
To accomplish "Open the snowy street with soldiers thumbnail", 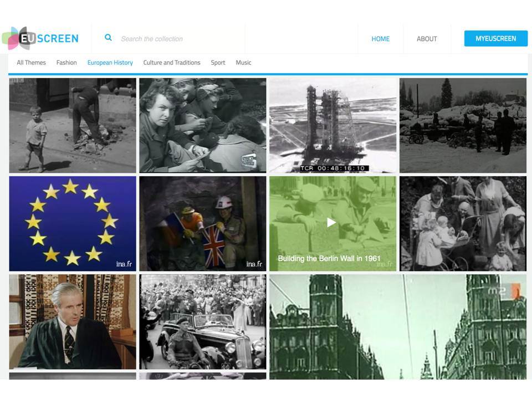I will click(x=463, y=126).
